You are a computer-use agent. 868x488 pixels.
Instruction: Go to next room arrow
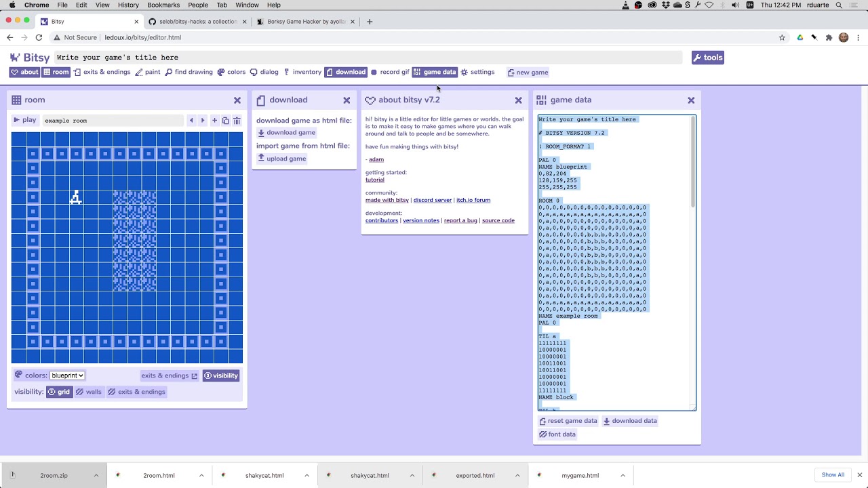202,121
